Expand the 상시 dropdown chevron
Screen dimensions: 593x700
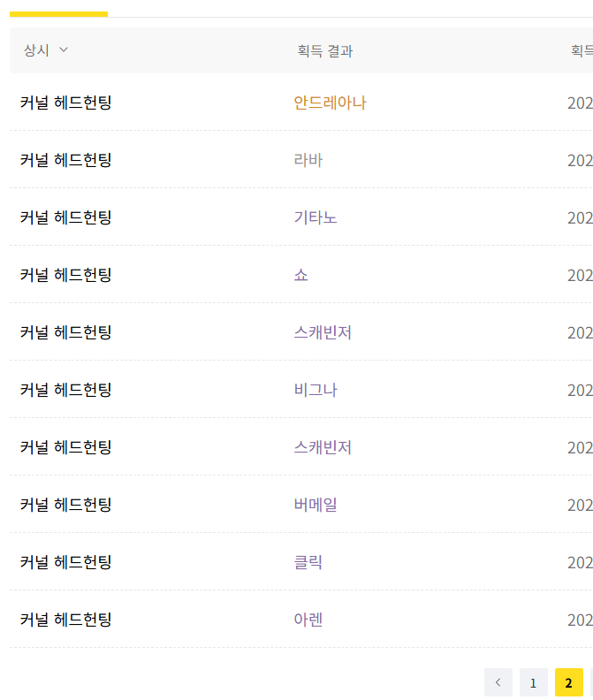(64, 49)
